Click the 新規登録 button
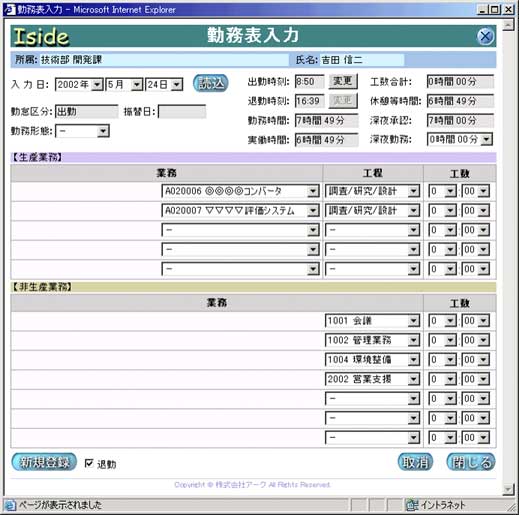The height and width of the screenshot is (515, 519). click(44, 462)
